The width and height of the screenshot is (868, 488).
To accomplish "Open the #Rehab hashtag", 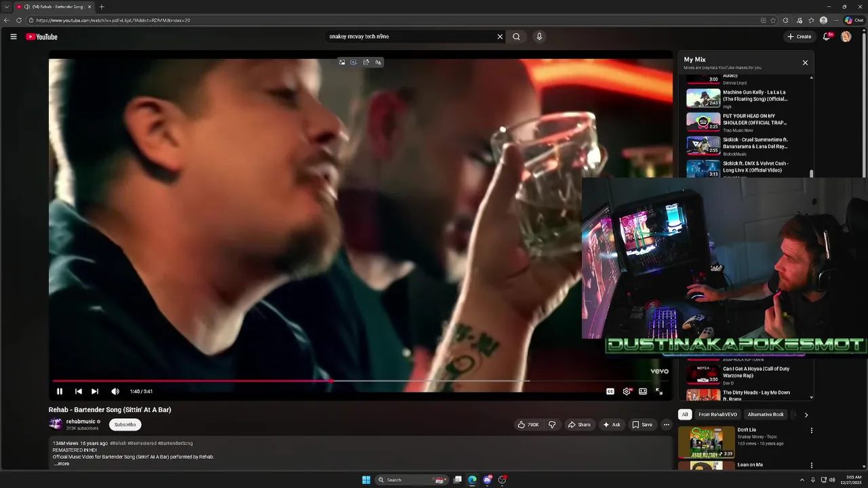I will tap(118, 443).
